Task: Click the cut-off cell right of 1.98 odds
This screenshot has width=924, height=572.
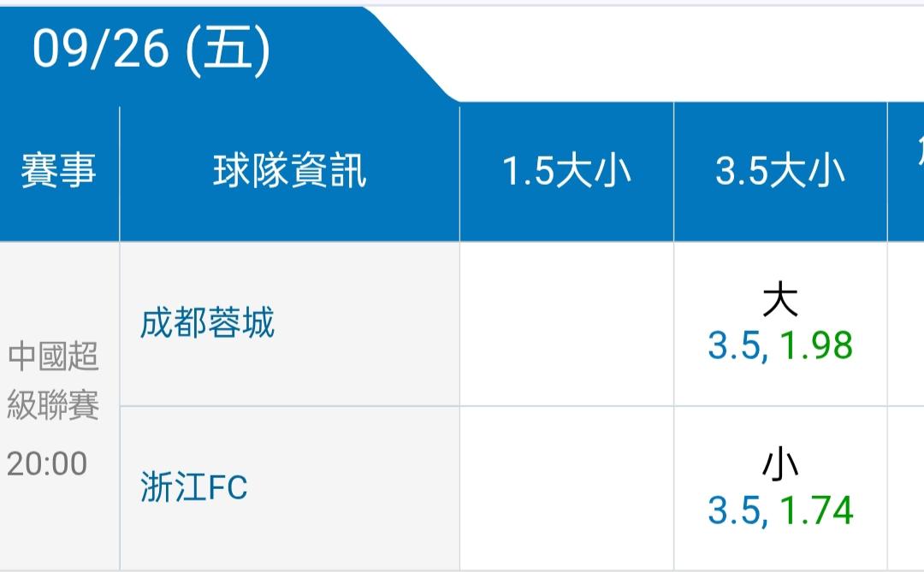Action: coord(907,324)
